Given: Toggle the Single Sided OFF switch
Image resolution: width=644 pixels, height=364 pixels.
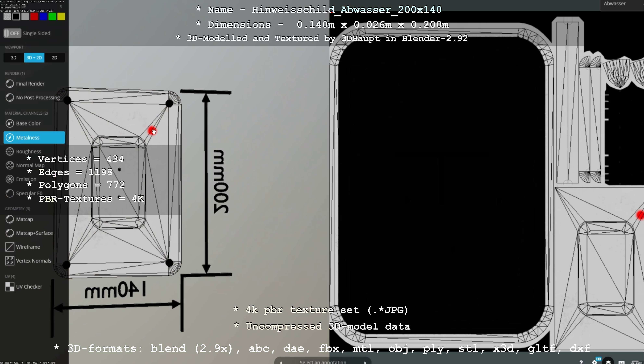Looking at the screenshot, I should [13, 33].
